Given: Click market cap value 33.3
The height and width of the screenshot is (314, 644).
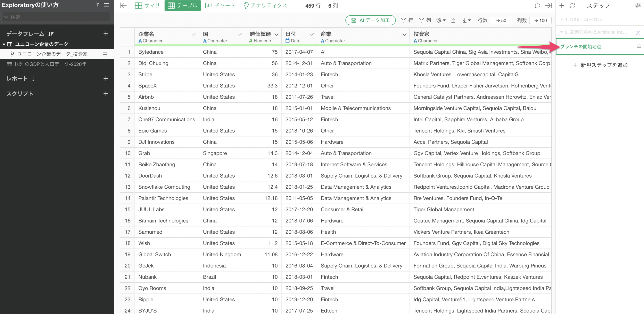Looking at the screenshot, I should (x=263, y=86).
